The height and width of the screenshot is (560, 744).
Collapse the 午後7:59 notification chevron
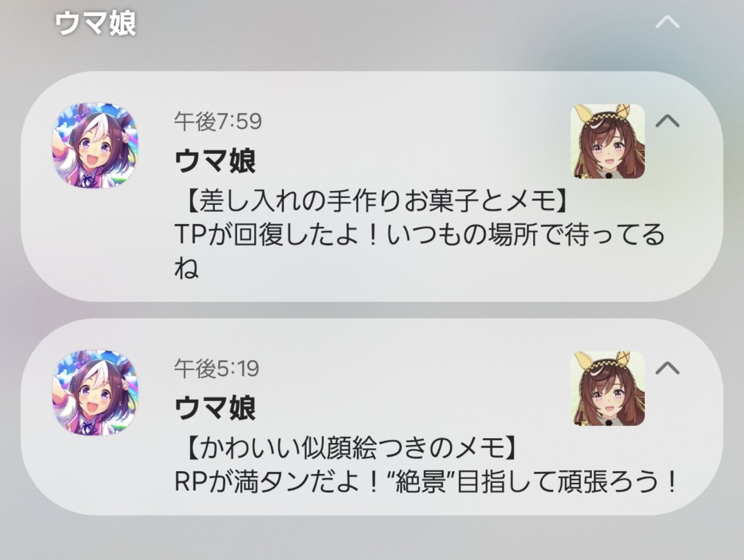click(667, 121)
